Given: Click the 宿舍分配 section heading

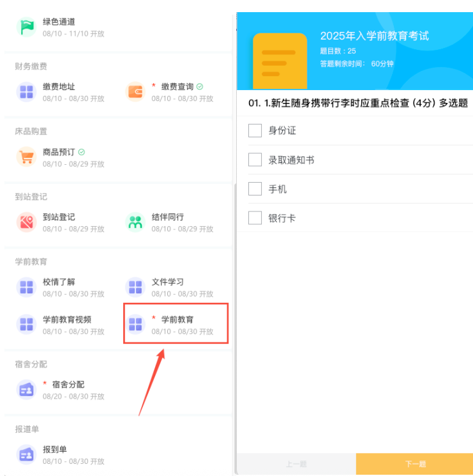Looking at the screenshot, I should (31, 364).
